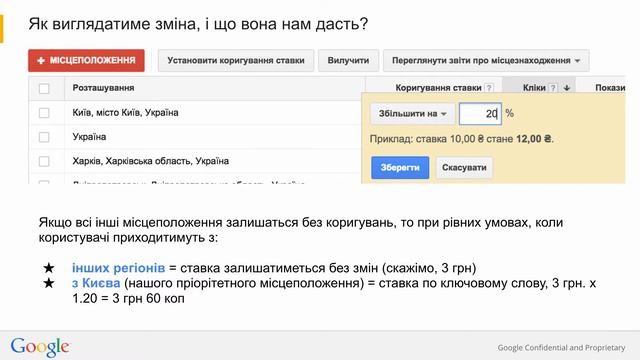Check the Київ, місто Київ row checkbox
This screenshot has width=640, height=360.
pyautogui.click(x=44, y=113)
